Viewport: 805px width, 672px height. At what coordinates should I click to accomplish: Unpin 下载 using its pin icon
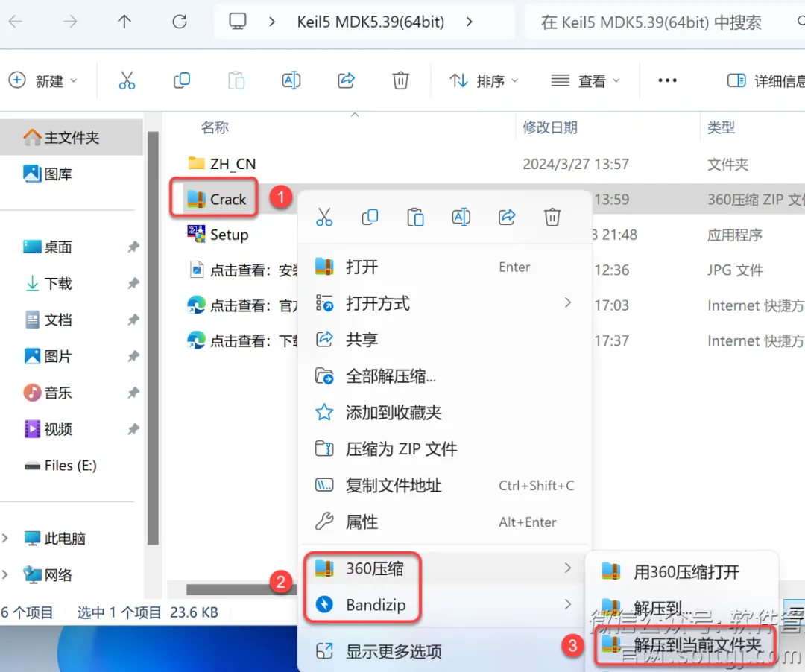pos(133,283)
